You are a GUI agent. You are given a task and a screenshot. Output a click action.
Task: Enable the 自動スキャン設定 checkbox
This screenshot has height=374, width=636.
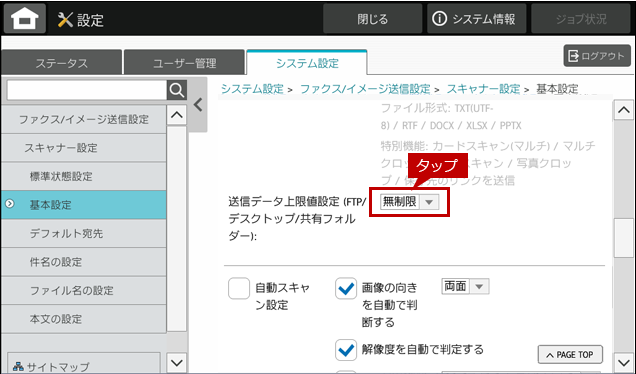[x=239, y=288]
